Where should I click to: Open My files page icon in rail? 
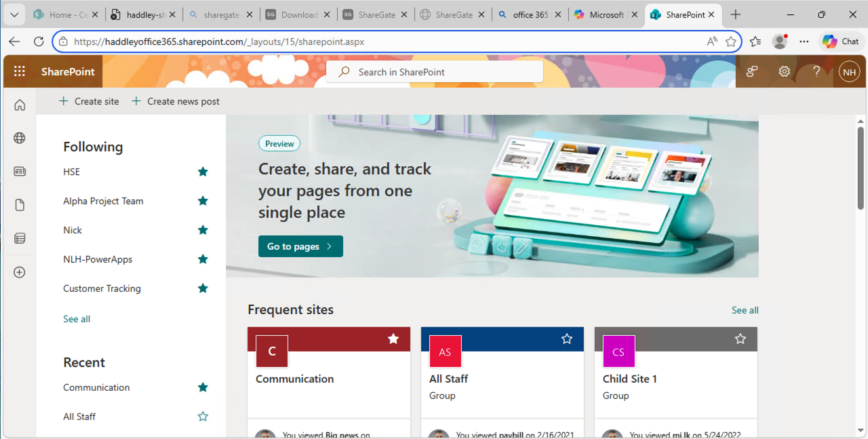coord(20,205)
